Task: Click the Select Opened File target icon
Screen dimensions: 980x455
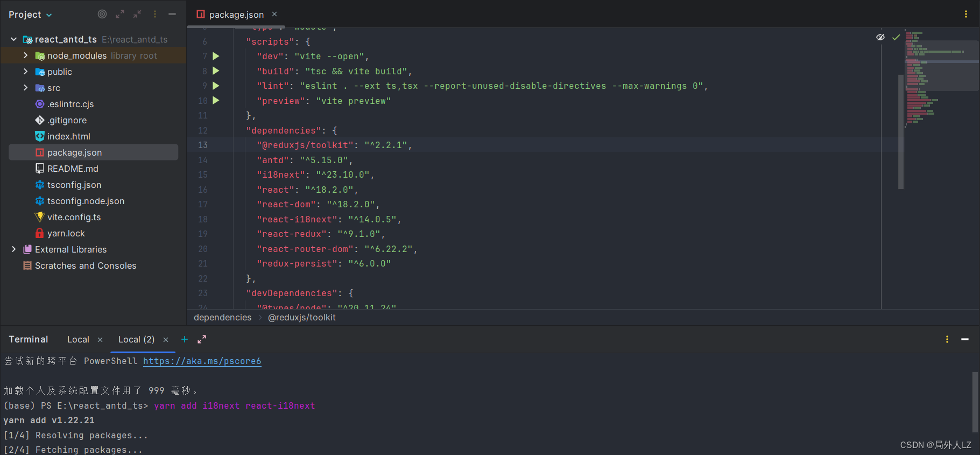Action: (x=102, y=15)
